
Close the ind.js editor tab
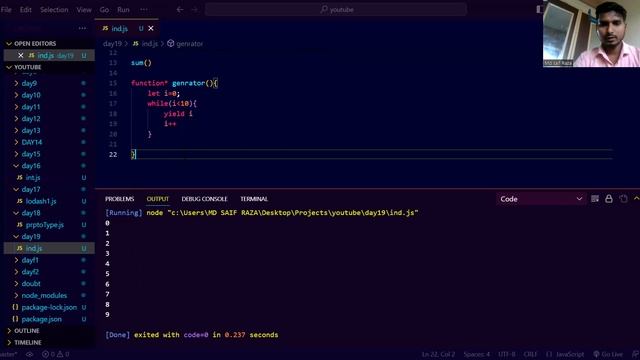coord(151,28)
